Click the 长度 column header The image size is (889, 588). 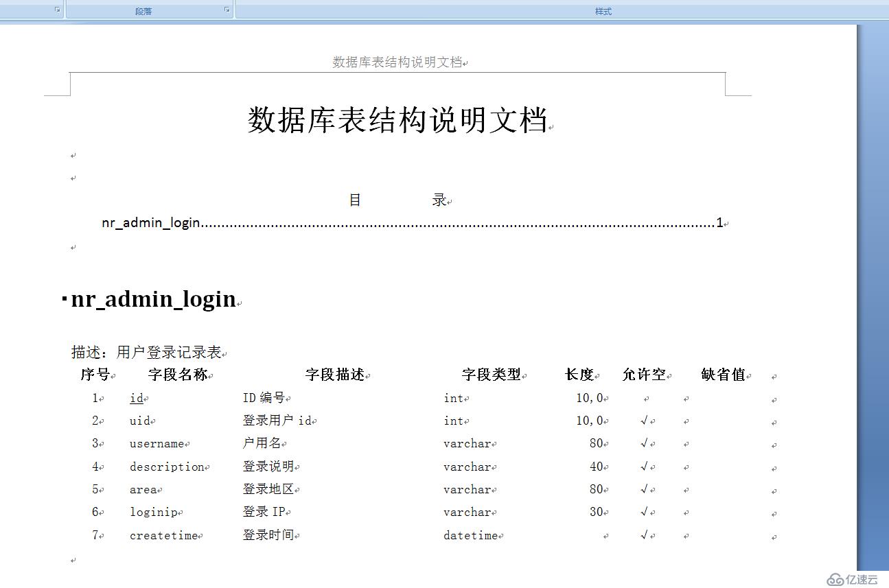[x=579, y=375]
